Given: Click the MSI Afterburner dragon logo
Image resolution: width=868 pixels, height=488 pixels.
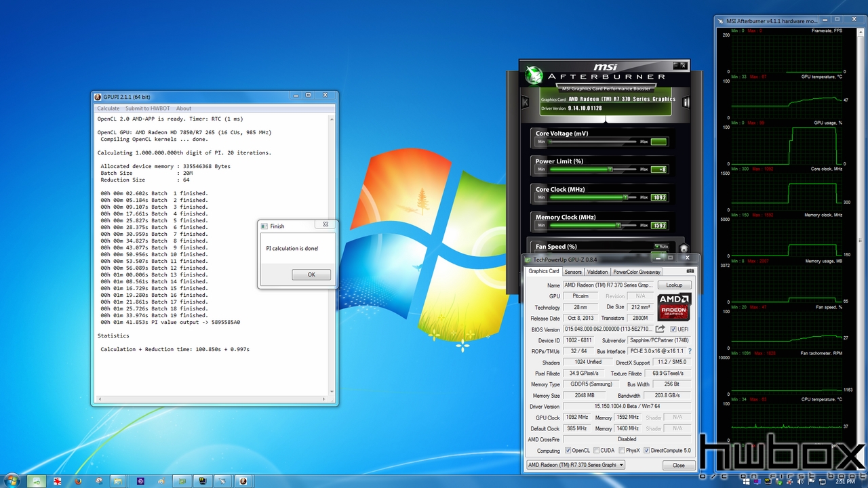Looking at the screenshot, I should pos(534,75).
